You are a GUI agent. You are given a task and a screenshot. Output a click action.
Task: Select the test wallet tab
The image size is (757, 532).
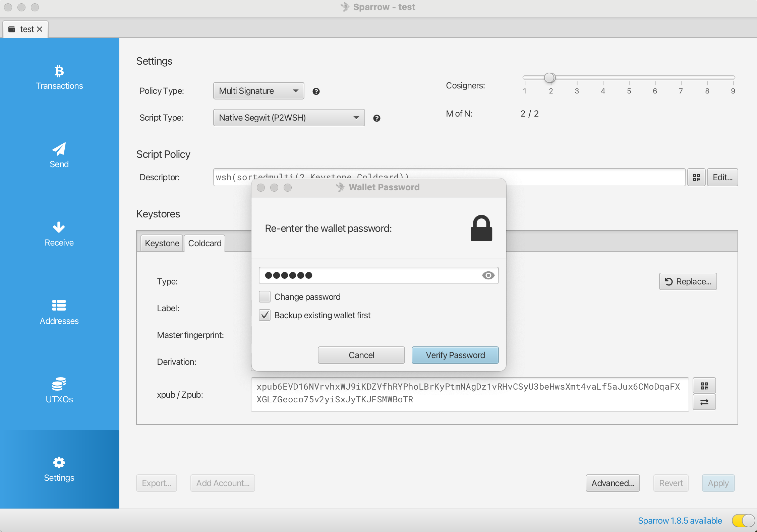(x=26, y=29)
